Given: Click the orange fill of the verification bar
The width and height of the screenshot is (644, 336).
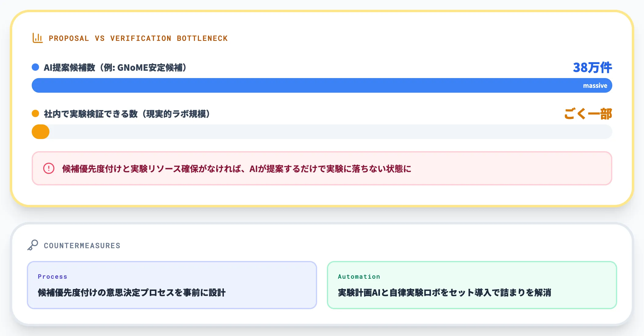Looking at the screenshot, I should (x=41, y=132).
